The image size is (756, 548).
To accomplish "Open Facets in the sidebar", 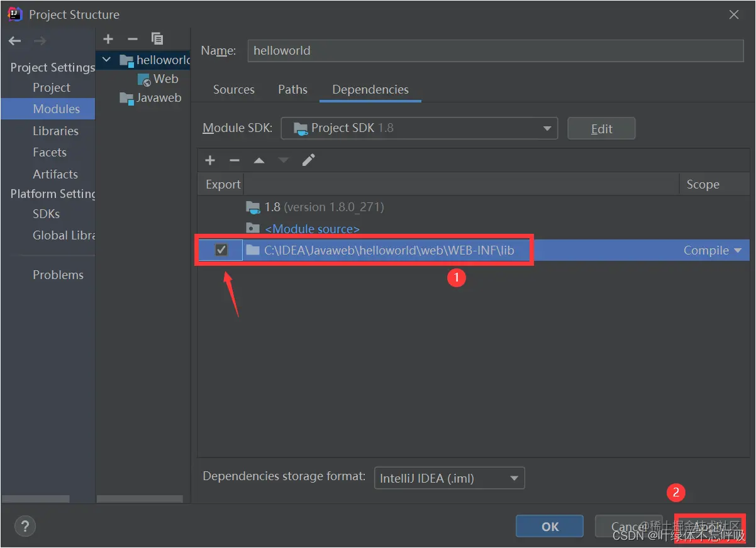I will tap(48, 152).
